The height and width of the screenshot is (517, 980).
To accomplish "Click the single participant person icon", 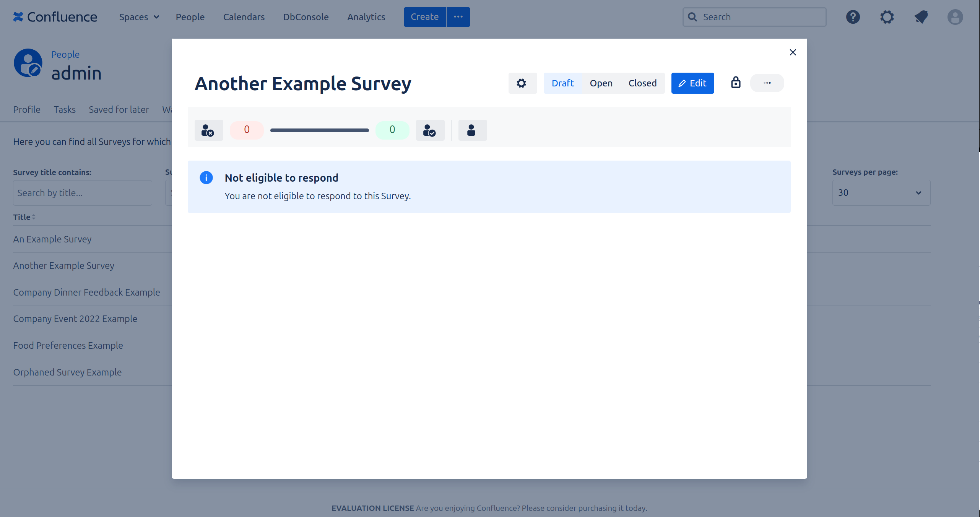I will [472, 130].
